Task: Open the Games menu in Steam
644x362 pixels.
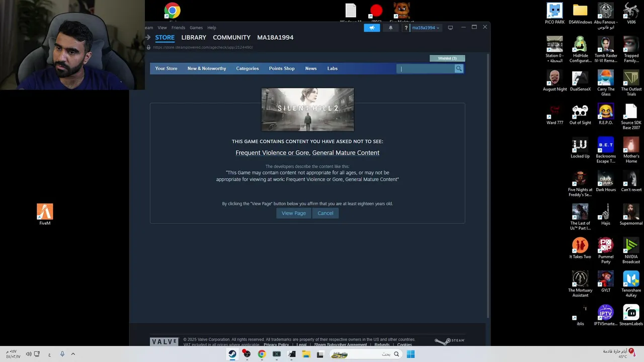Action: coord(196,28)
